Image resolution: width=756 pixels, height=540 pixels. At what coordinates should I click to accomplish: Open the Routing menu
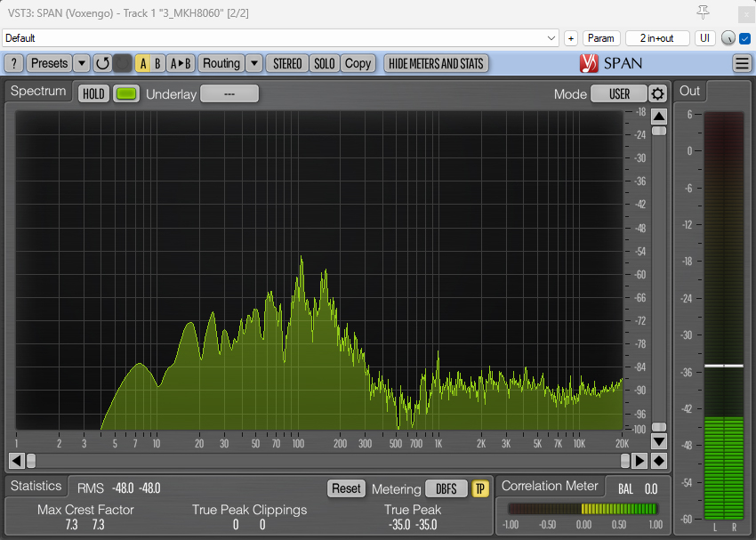[x=221, y=63]
